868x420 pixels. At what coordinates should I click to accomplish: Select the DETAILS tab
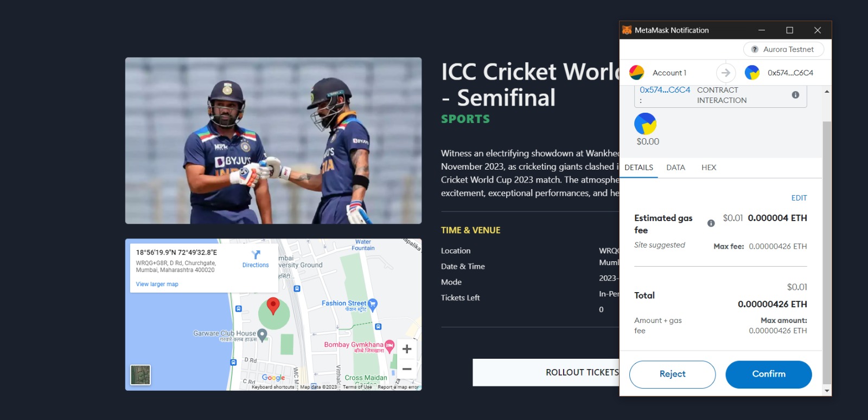pos(639,167)
